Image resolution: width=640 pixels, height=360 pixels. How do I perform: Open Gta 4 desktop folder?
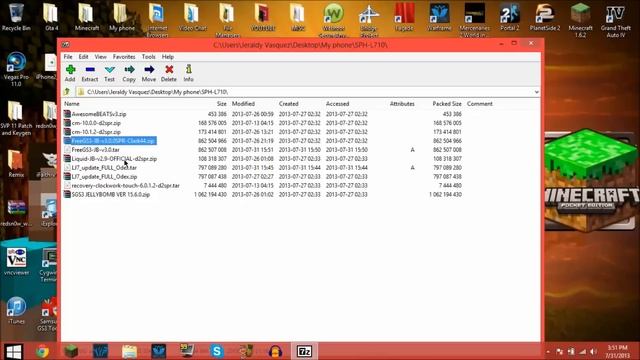(51, 17)
